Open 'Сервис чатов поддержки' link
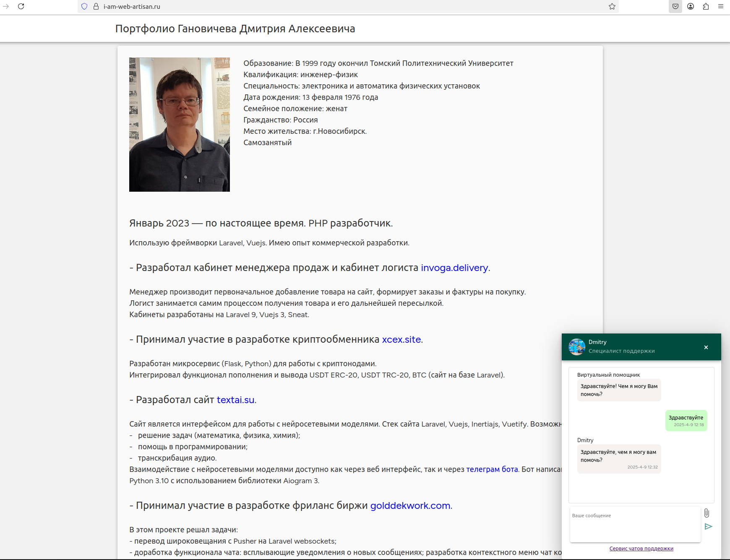The image size is (730, 560). pyautogui.click(x=641, y=548)
